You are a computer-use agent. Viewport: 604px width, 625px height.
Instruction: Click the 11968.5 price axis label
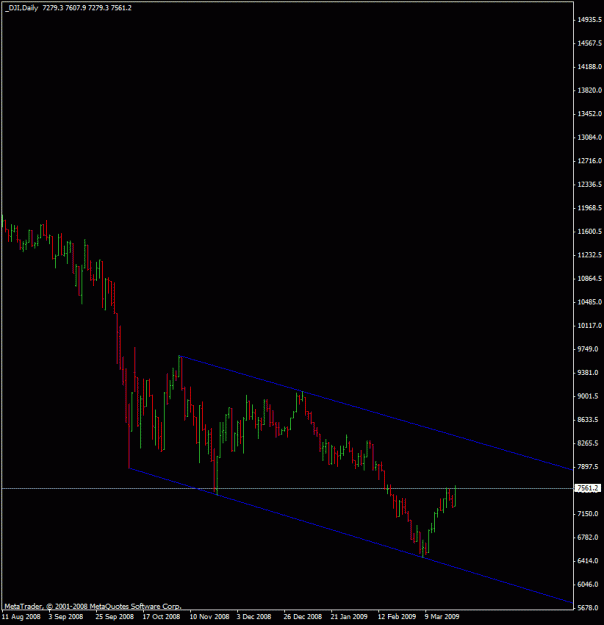click(x=589, y=208)
